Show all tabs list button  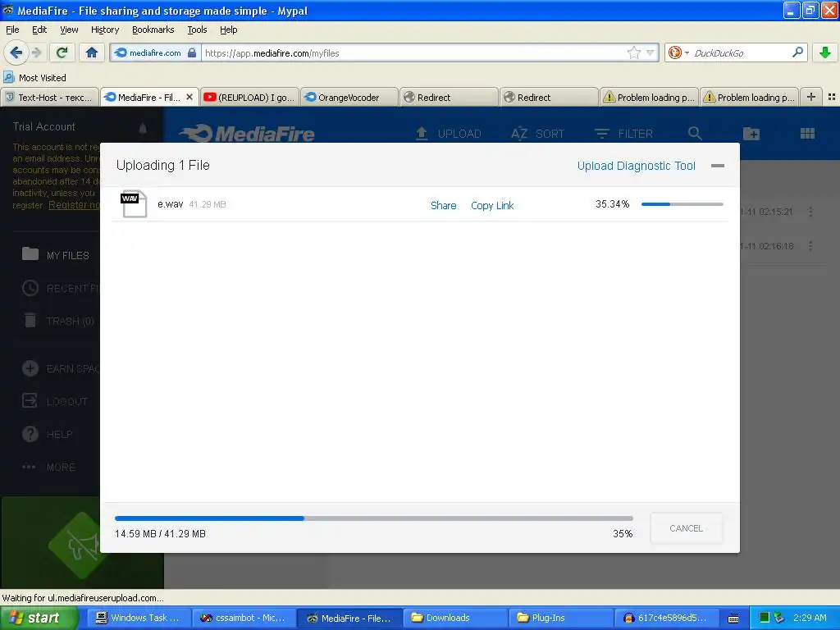coord(832,97)
